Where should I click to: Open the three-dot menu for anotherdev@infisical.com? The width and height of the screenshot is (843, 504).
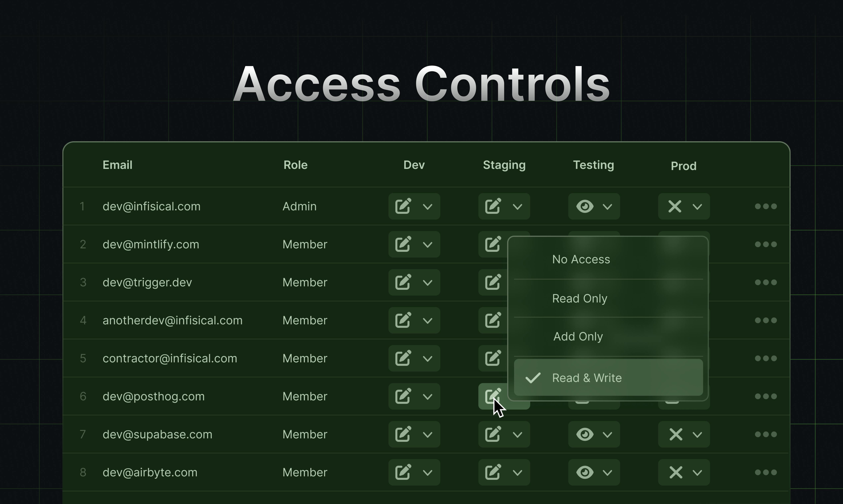766,320
